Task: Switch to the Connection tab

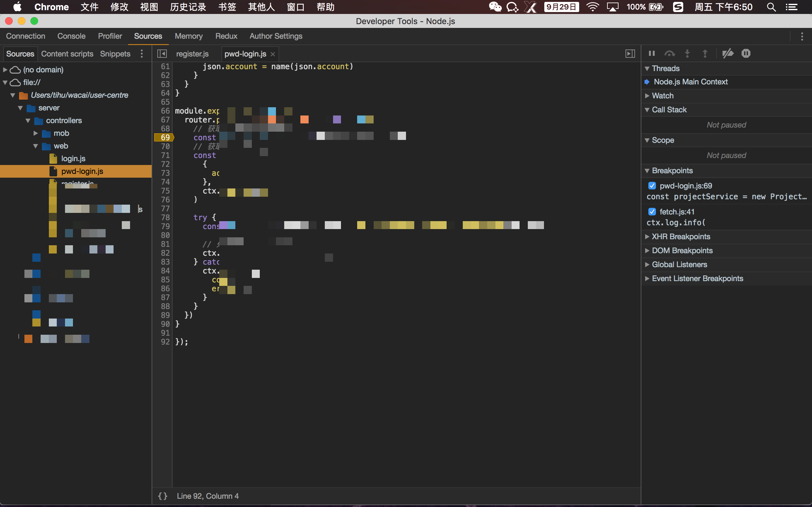Action: pyautogui.click(x=25, y=36)
